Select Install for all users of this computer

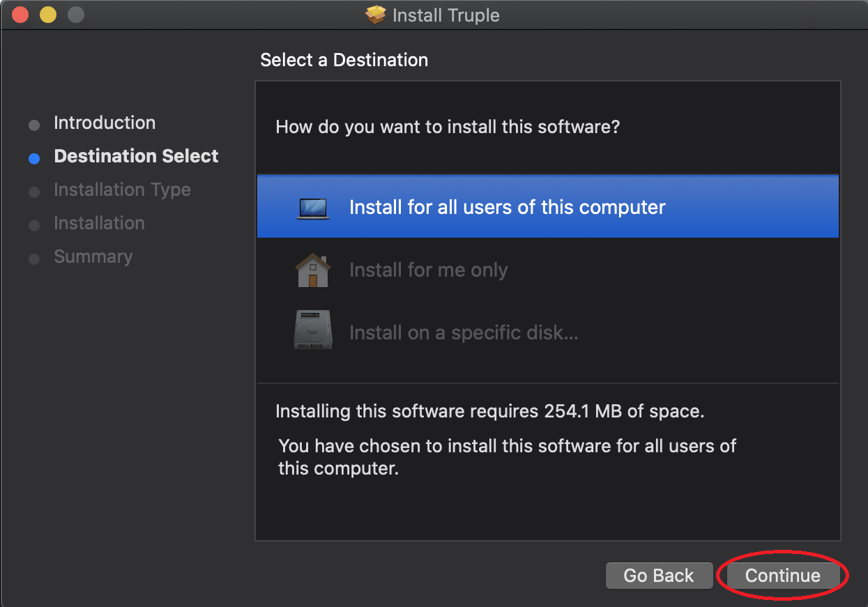548,207
